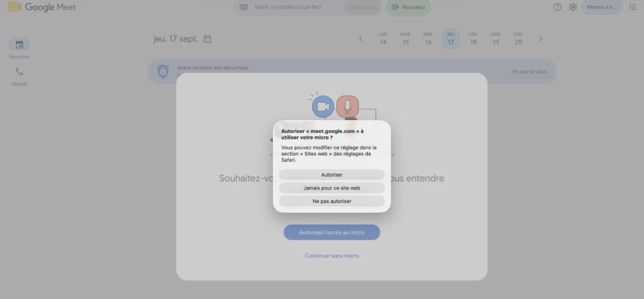
Task: Click the keyboard icon in code field
Action: click(243, 7)
